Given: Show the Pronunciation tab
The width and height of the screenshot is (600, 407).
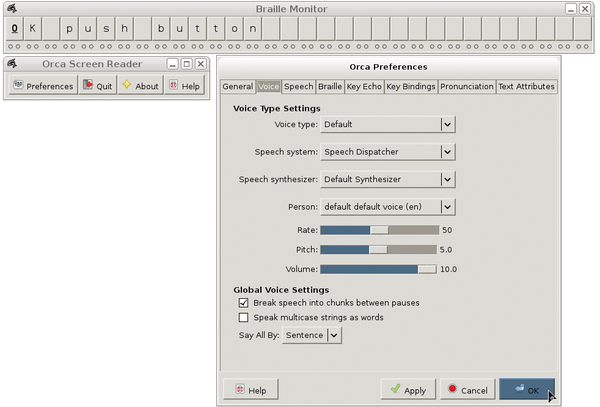Looking at the screenshot, I should 466,86.
